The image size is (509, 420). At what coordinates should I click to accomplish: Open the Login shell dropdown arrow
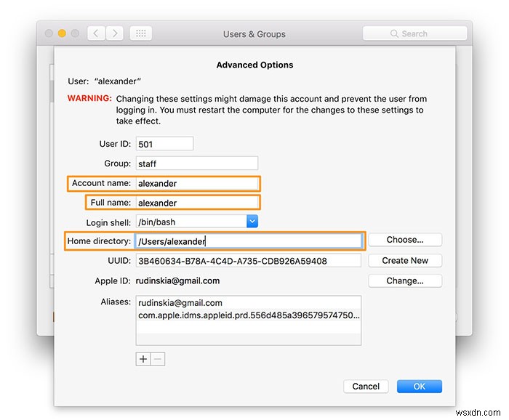pos(252,222)
